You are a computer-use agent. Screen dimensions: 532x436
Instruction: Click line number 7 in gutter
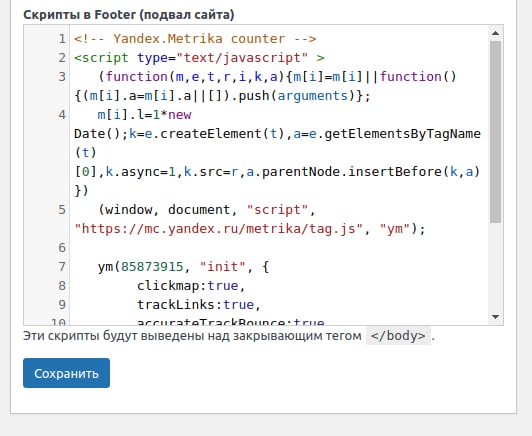pyautogui.click(x=62, y=267)
